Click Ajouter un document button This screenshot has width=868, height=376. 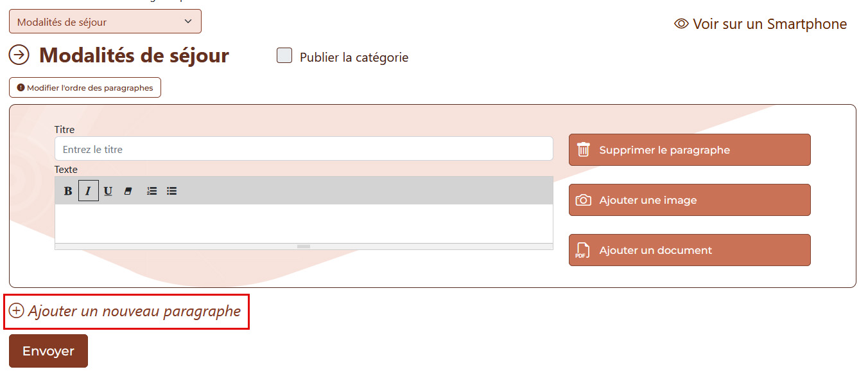click(690, 250)
